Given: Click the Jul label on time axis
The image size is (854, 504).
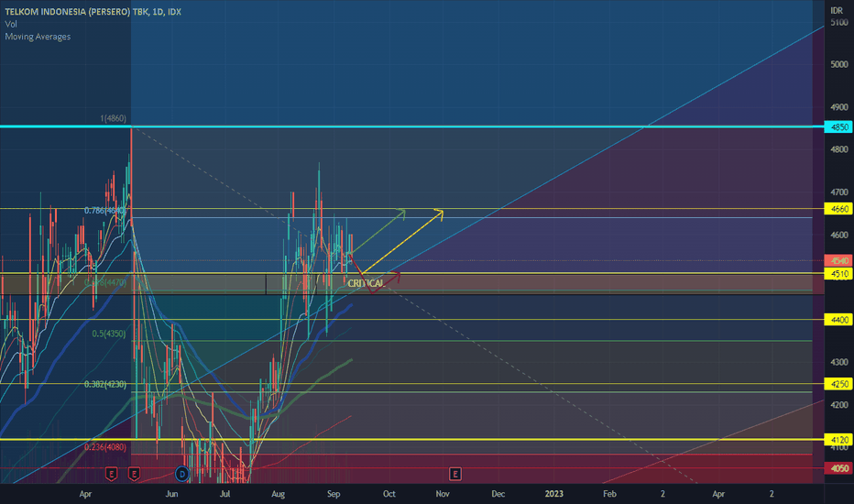Looking at the screenshot, I should click(x=224, y=494).
